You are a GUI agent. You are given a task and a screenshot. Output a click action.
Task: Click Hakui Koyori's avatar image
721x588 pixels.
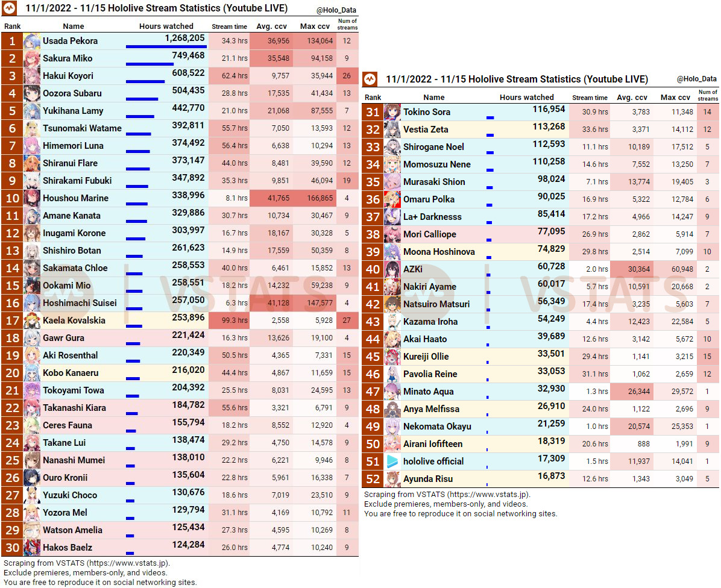[x=32, y=76]
